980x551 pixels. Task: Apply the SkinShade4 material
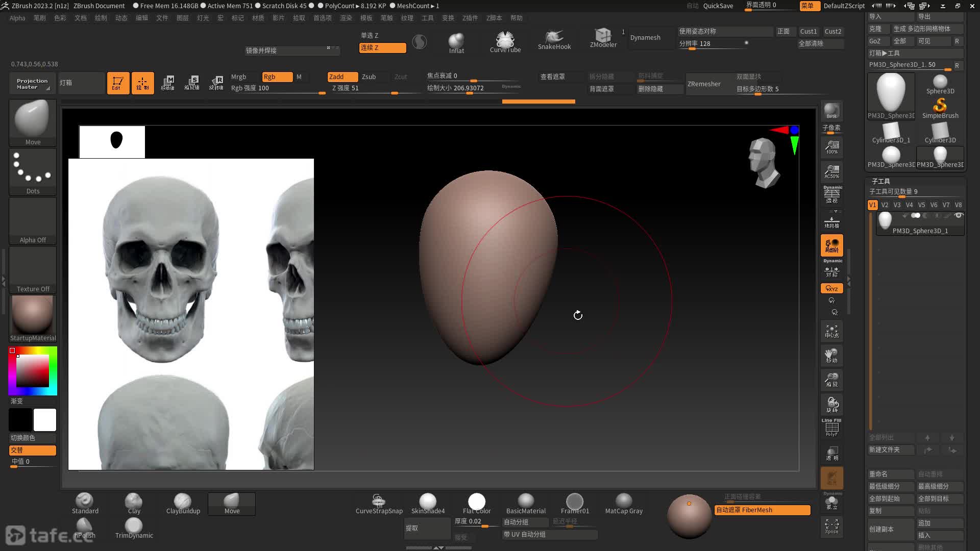(428, 504)
